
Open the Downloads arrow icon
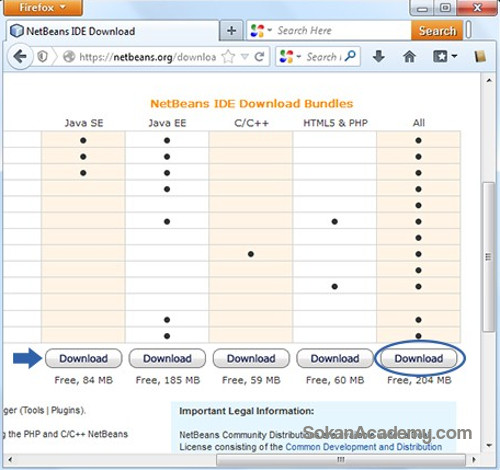click(x=379, y=57)
